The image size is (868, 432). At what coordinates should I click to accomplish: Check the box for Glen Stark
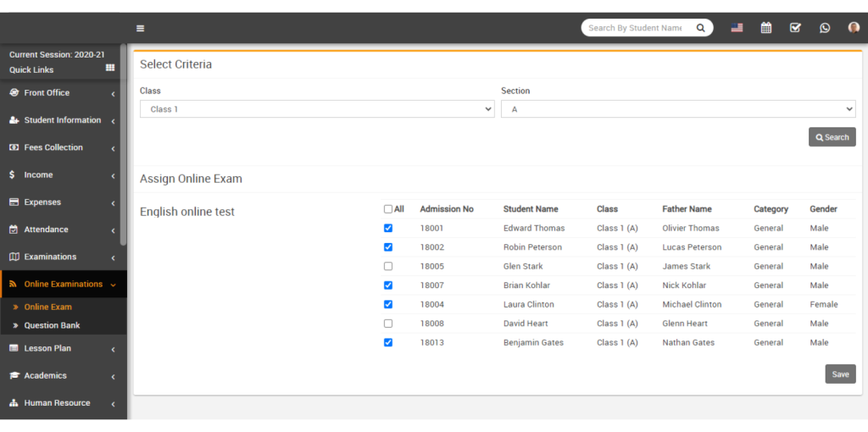388,266
